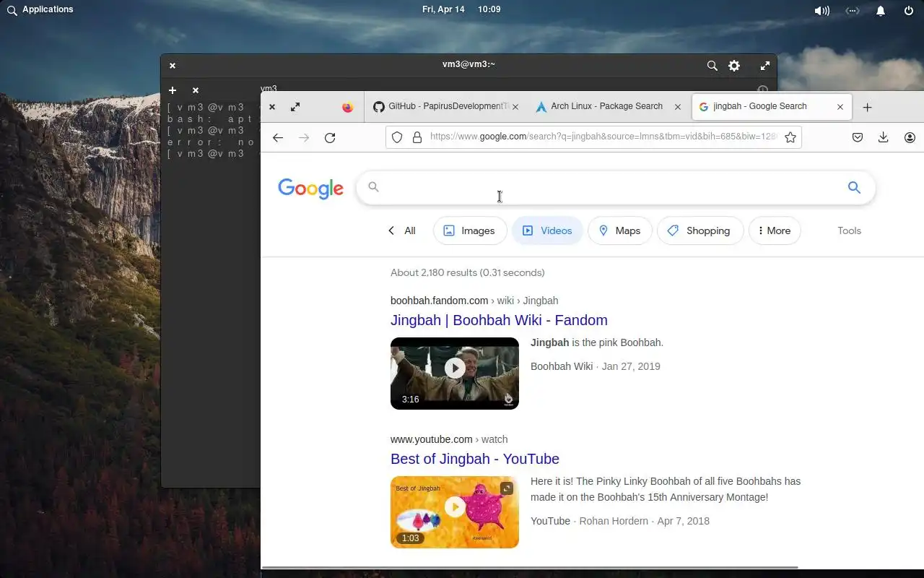This screenshot has width=924, height=578.
Task: Click the www.youtube.com watch breadcrumb
Action: pos(449,439)
